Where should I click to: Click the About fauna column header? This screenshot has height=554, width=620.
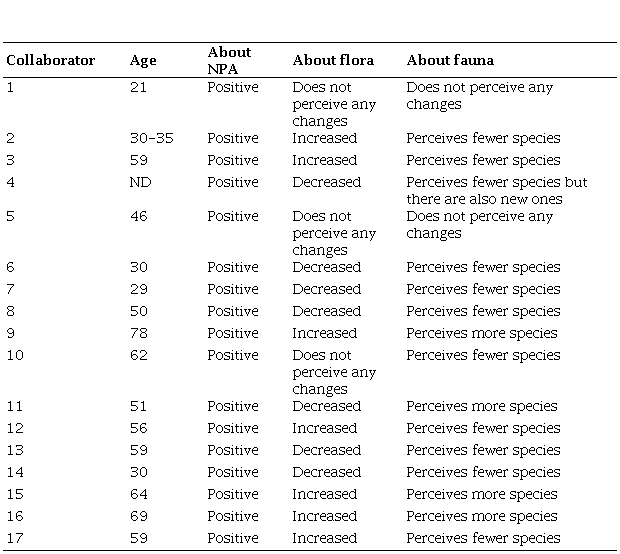click(x=450, y=60)
